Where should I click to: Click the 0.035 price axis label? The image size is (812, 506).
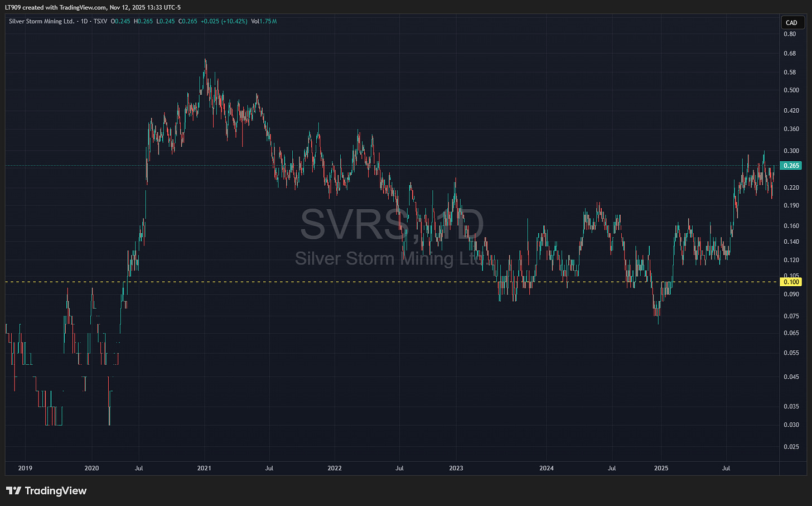click(791, 406)
